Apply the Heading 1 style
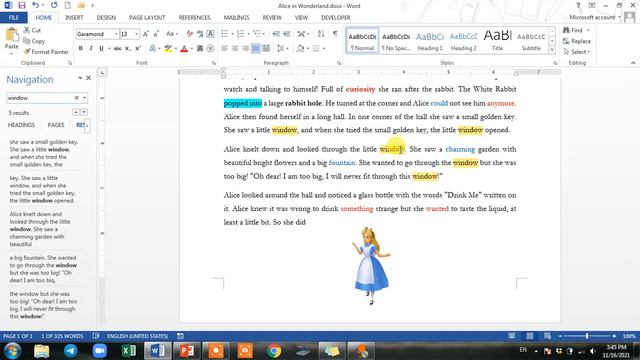The height and width of the screenshot is (360, 640). click(x=430, y=41)
